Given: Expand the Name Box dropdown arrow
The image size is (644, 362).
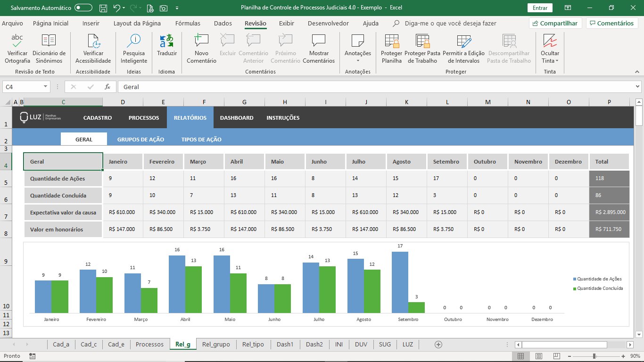Looking at the screenshot, I should click(x=46, y=87).
